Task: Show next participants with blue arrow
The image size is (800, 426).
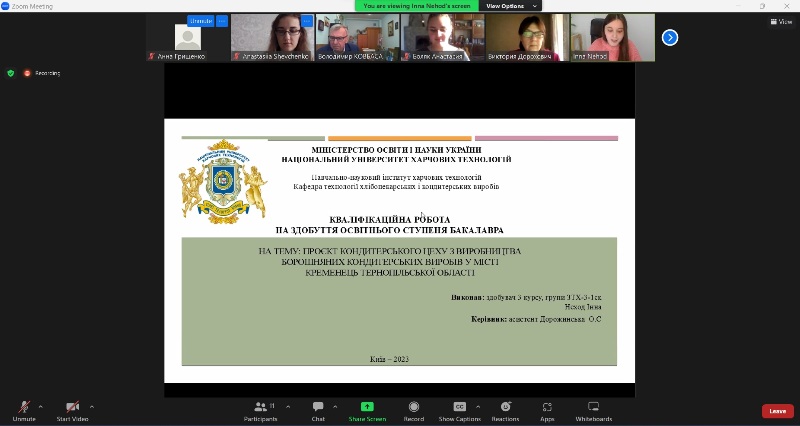Action: coord(670,37)
